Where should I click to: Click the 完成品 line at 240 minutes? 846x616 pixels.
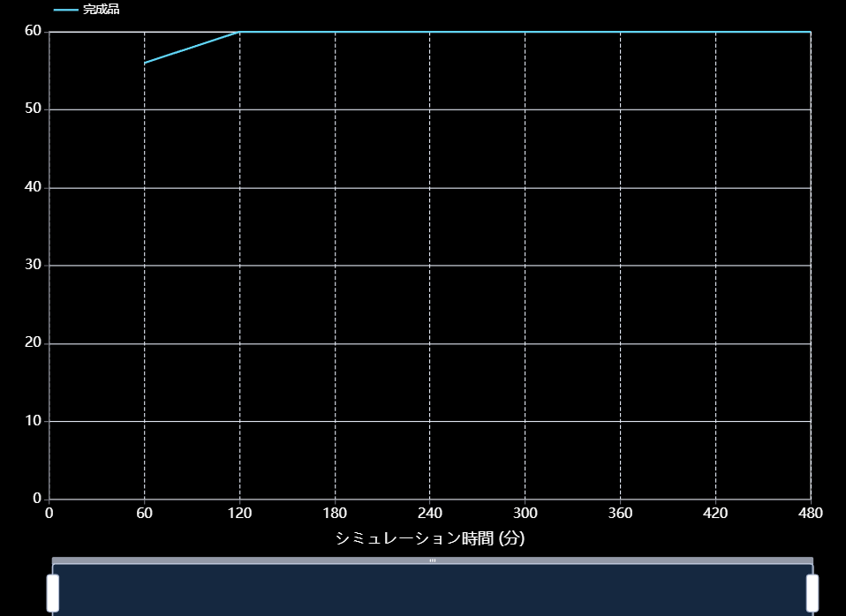[430, 32]
